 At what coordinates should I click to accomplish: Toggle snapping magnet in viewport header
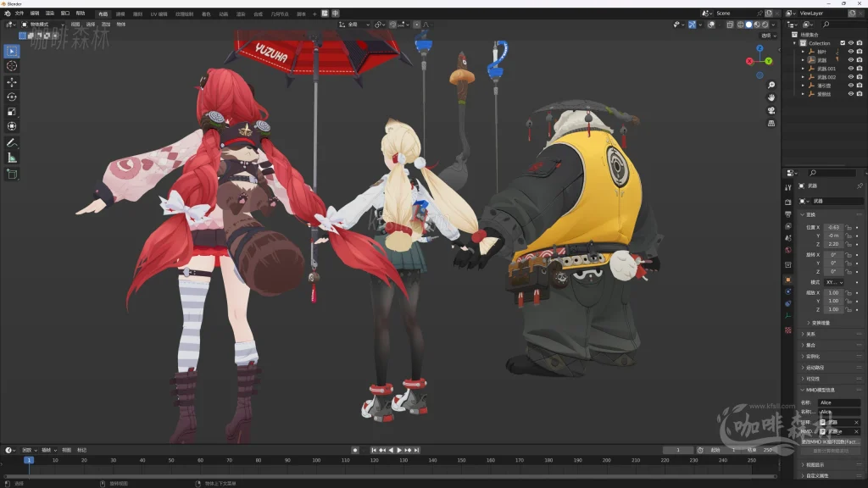coord(392,25)
